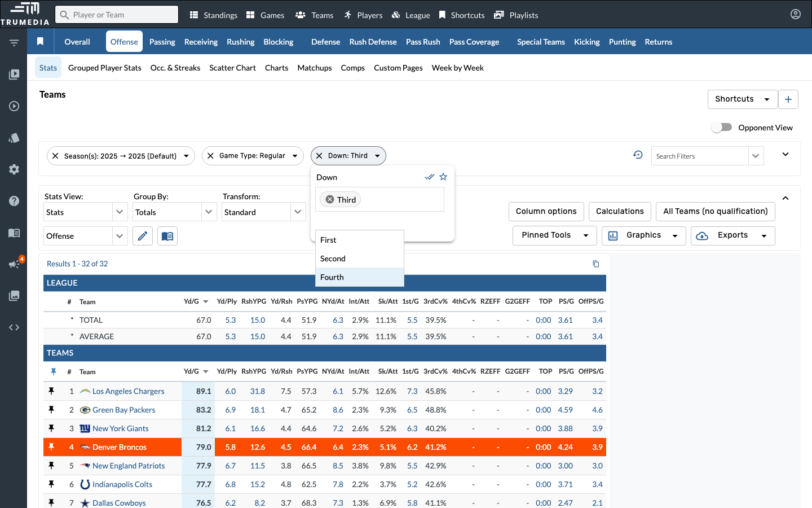Select Fourth in Down options
This screenshot has height=508, width=812.
tap(360, 277)
